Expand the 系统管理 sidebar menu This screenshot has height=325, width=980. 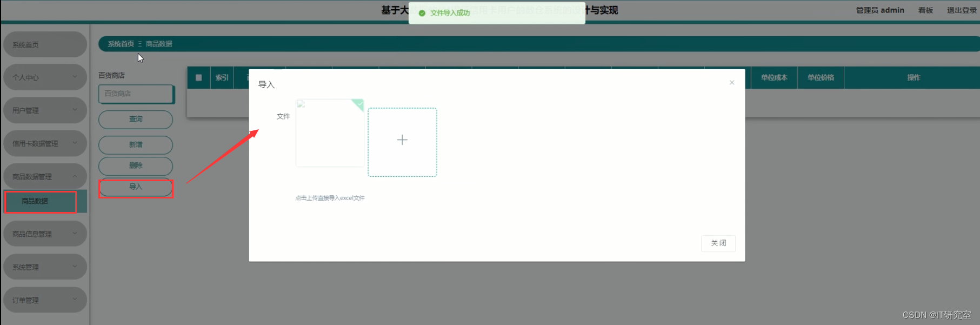(x=45, y=267)
